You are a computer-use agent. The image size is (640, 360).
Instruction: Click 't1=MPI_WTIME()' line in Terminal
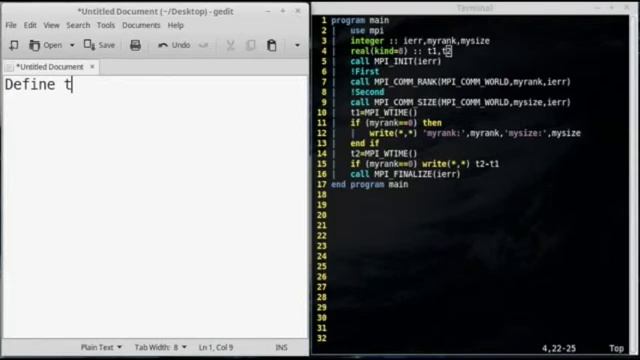[x=384, y=112]
